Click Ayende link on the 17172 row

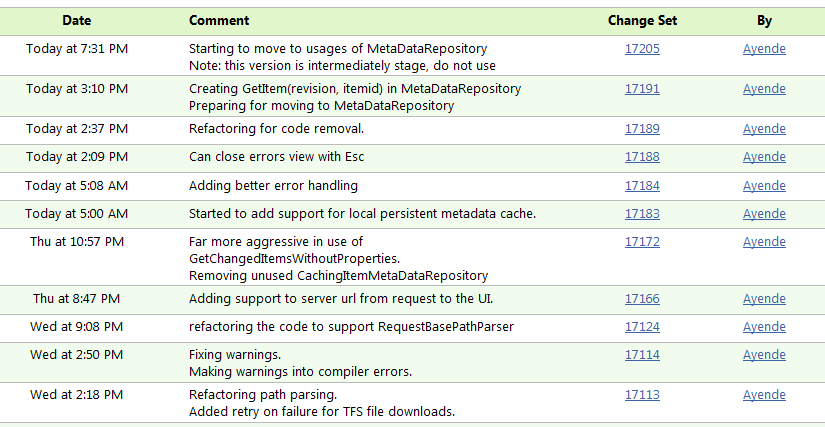coord(764,242)
